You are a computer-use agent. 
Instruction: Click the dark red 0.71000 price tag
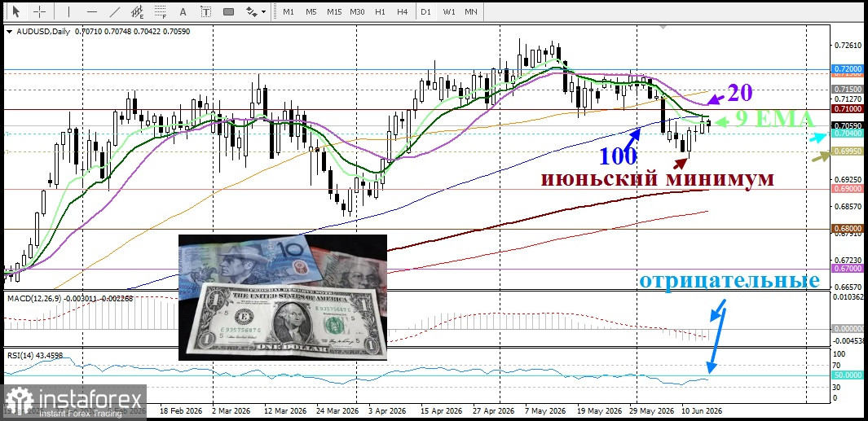pyautogui.click(x=847, y=109)
